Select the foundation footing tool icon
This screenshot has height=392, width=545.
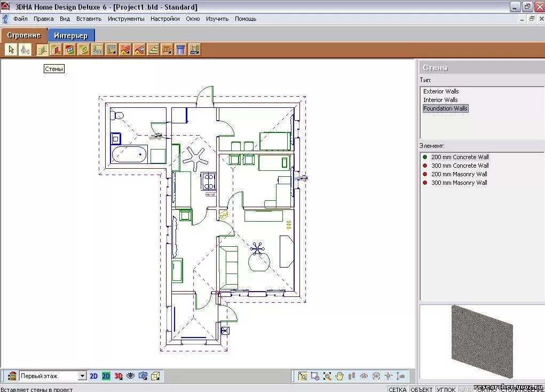click(x=194, y=50)
